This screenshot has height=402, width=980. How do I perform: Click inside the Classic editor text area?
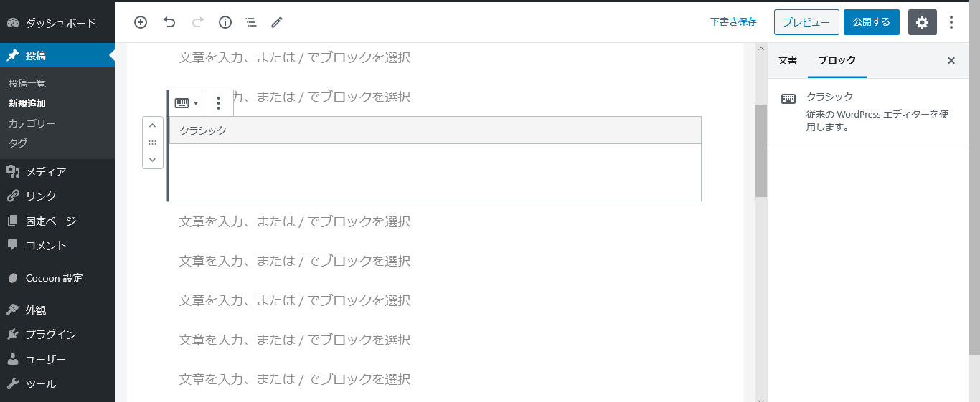pos(435,172)
